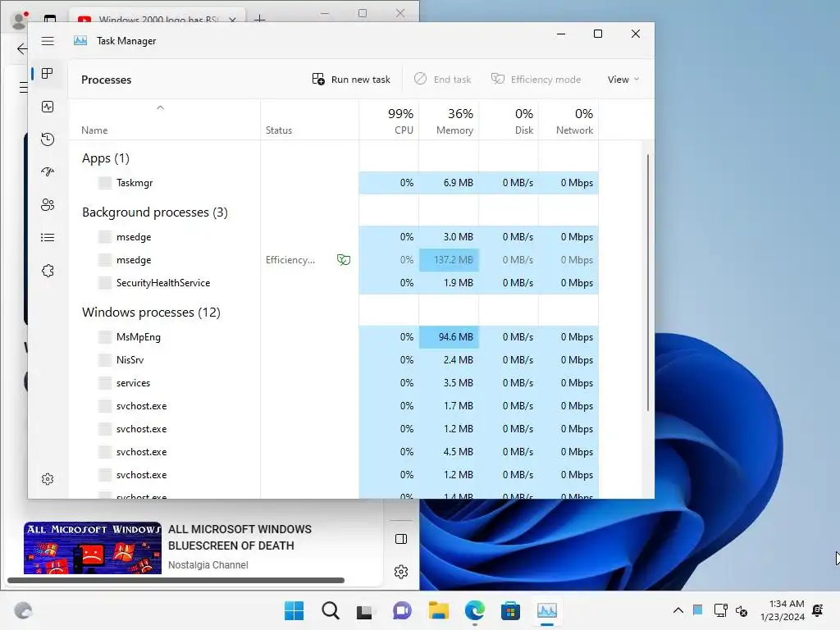840x630 pixels.
Task: Click the sort arrow above Name column
Action: click(160, 107)
